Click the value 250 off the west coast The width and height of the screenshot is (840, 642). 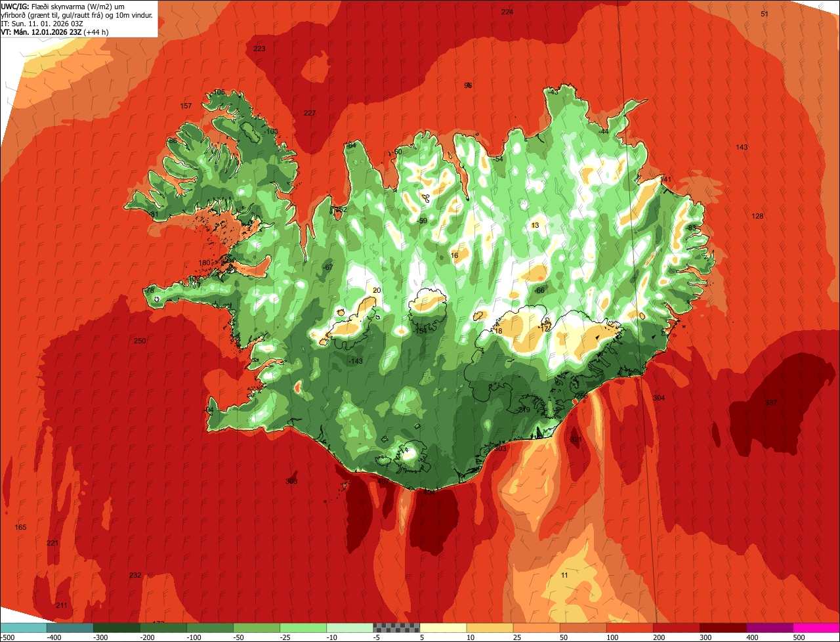coord(140,341)
